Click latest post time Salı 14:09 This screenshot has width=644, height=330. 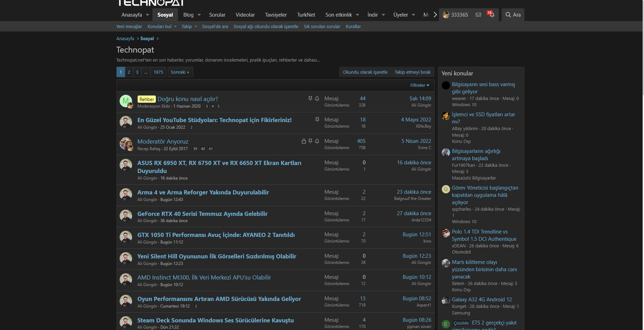(420, 99)
